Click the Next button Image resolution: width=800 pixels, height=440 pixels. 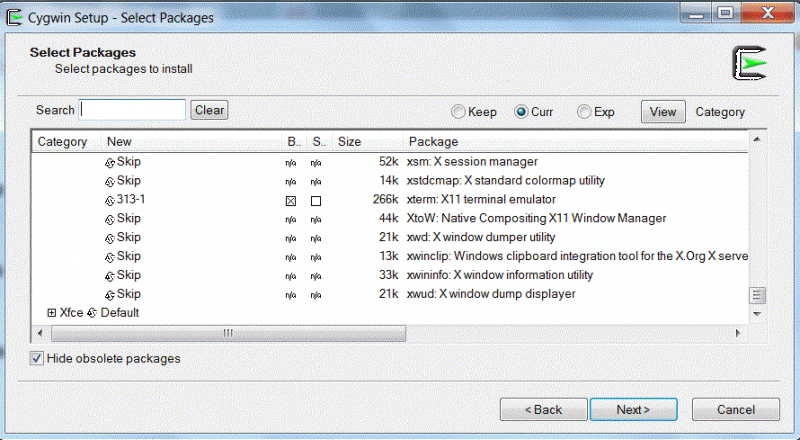coord(633,409)
